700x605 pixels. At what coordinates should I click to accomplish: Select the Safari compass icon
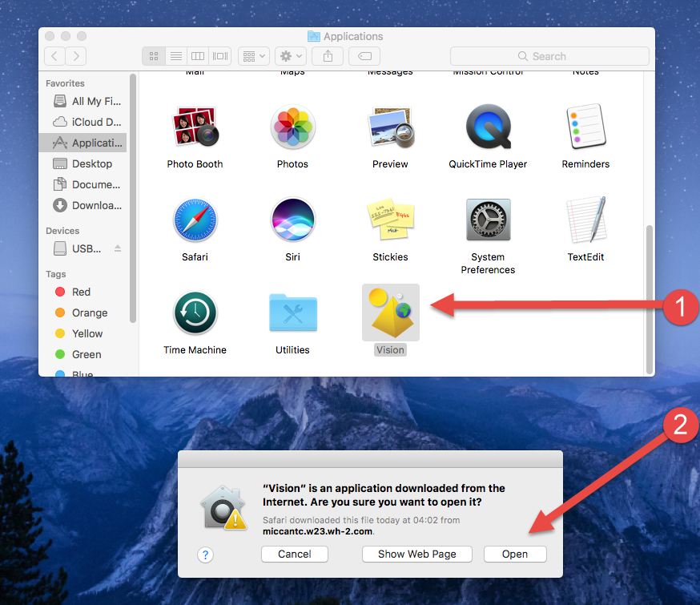(195, 220)
